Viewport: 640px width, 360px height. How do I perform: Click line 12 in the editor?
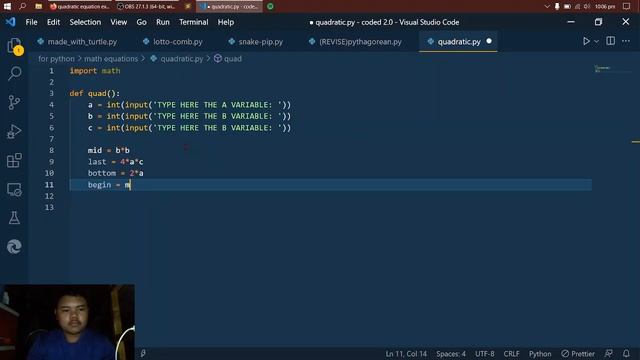(x=330, y=196)
